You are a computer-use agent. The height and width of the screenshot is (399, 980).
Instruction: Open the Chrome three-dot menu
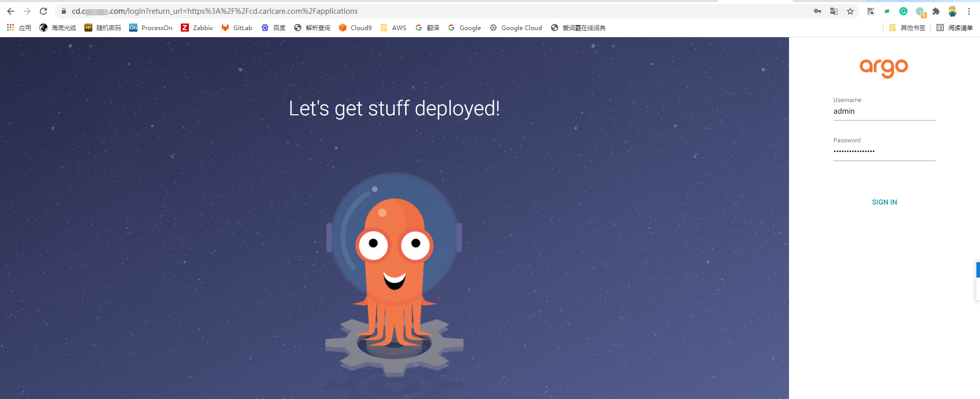coord(969,11)
